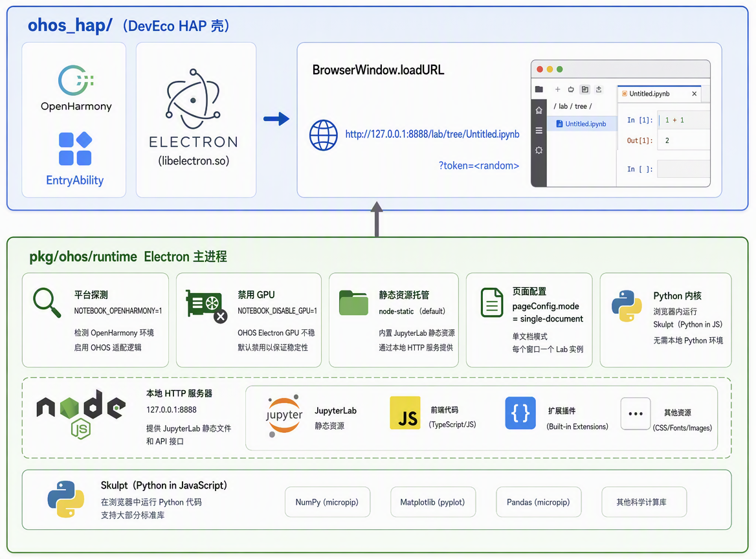Click the three-line list icon in dark sidebar
The height and width of the screenshot is (559, 756).
click(x=539, y=131)
